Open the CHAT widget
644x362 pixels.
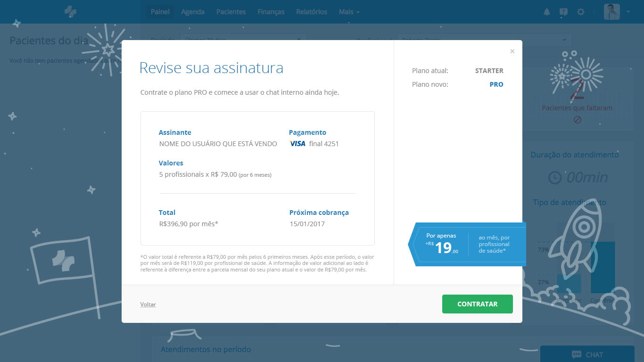tap(587, 354)
